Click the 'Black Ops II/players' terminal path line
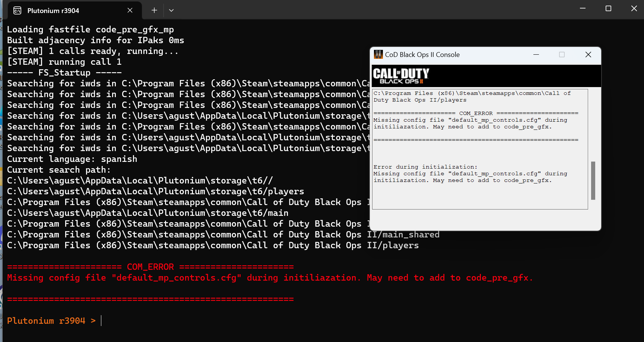Screen dimensions: 644x342 point(213,245)
